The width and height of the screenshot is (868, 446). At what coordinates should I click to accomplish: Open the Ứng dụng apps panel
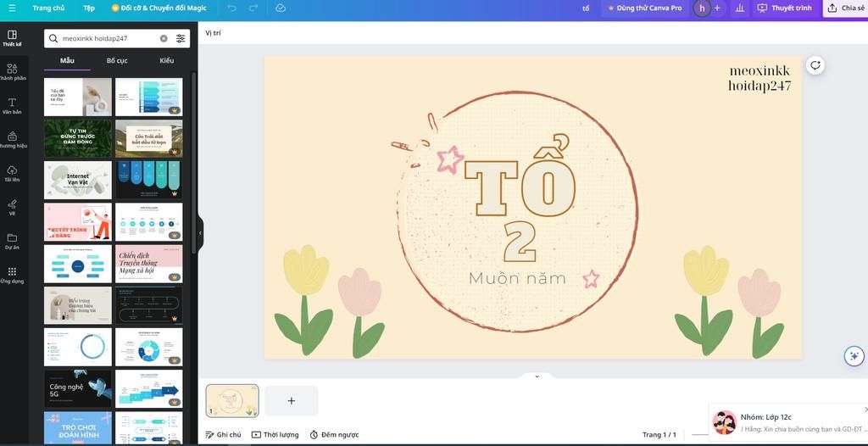click(12, 275)
